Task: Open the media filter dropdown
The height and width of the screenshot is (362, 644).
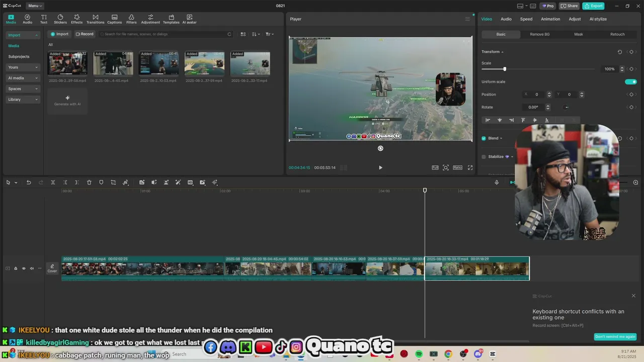Action: tap(270, 34)
